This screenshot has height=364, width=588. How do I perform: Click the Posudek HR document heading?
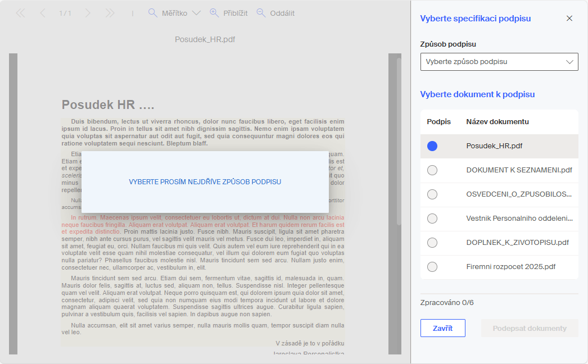coord(108,105)
